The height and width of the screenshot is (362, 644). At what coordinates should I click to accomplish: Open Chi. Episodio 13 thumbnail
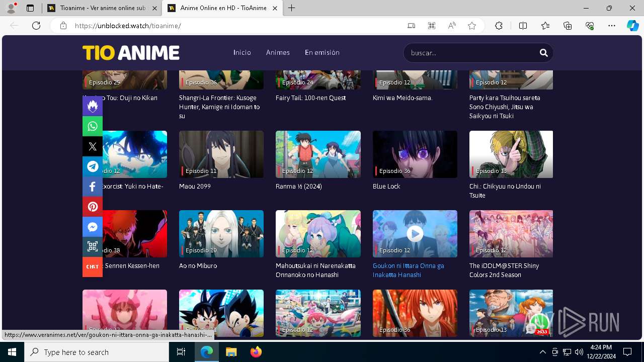[x=511, y=154]
